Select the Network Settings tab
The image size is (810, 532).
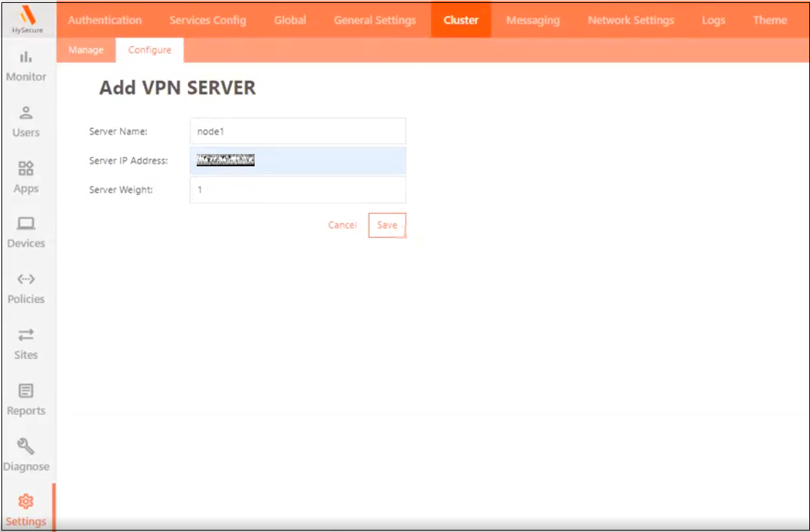(x=631, y=20)
